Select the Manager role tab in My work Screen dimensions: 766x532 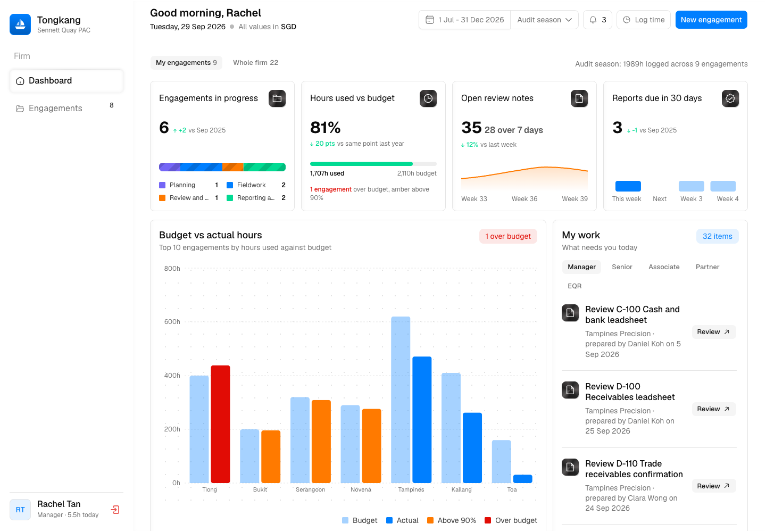581,267
